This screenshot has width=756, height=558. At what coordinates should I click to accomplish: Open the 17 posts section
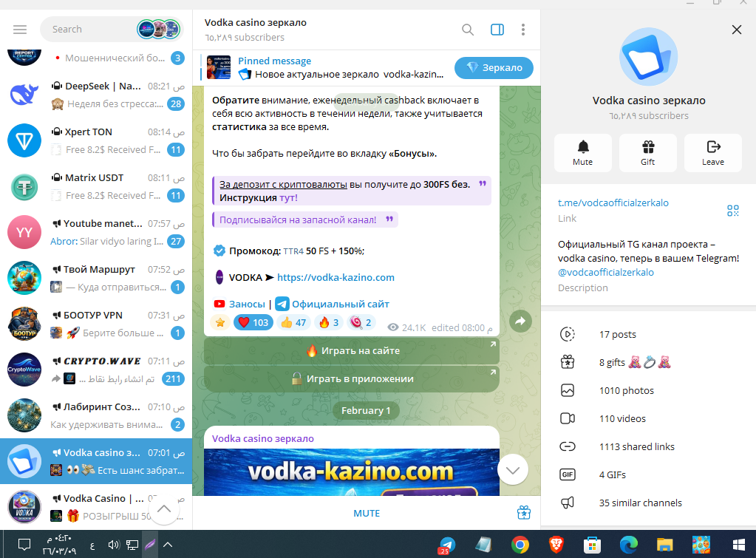(648, 334)
